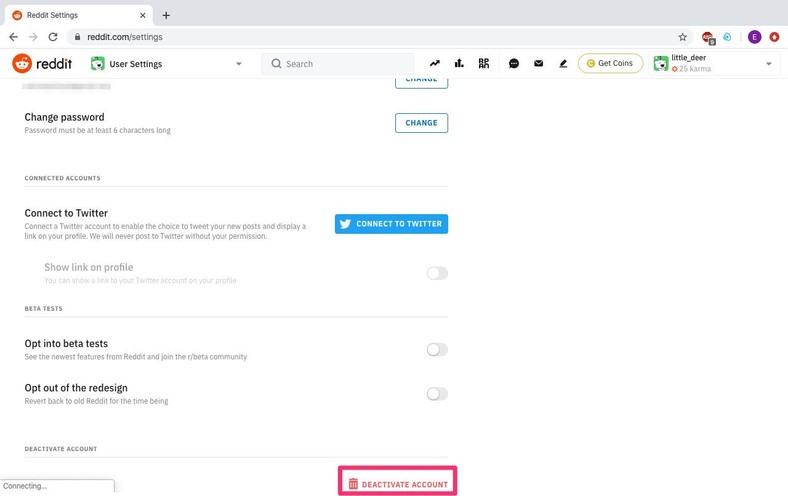Click the Opt into beta tests label
Screen dimensions: 788x496
tap(66, 344)
